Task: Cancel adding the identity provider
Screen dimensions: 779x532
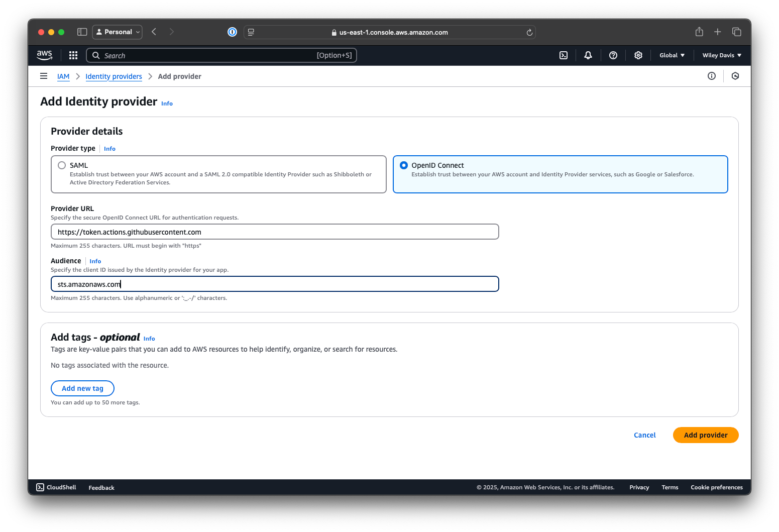Action: [644, 435]
